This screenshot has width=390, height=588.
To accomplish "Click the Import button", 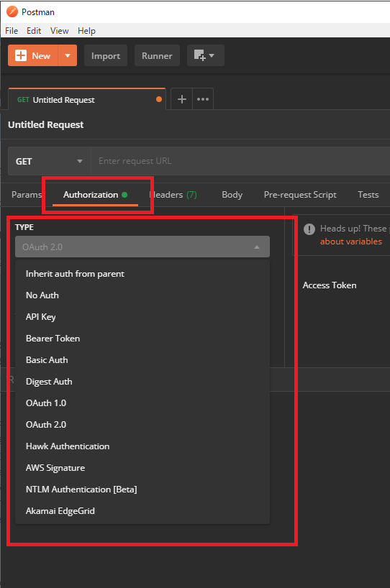I will pyautogui.click(x=106, y=55).
